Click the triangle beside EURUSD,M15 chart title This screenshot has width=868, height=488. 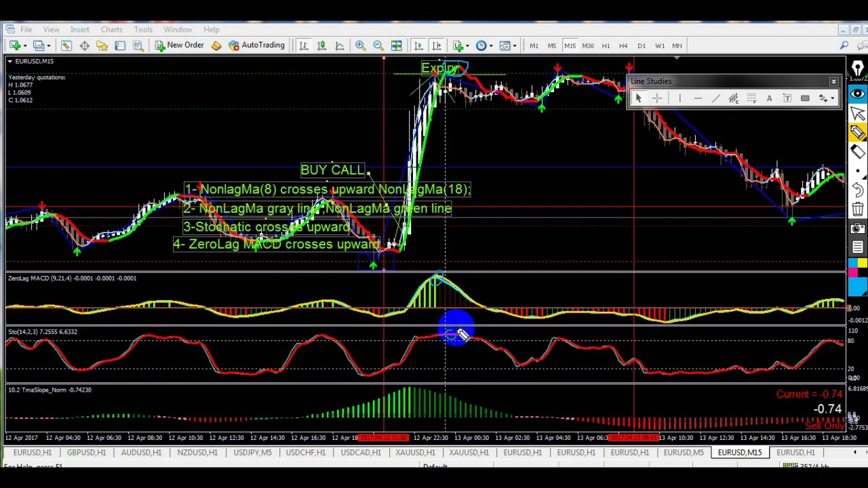10,61
